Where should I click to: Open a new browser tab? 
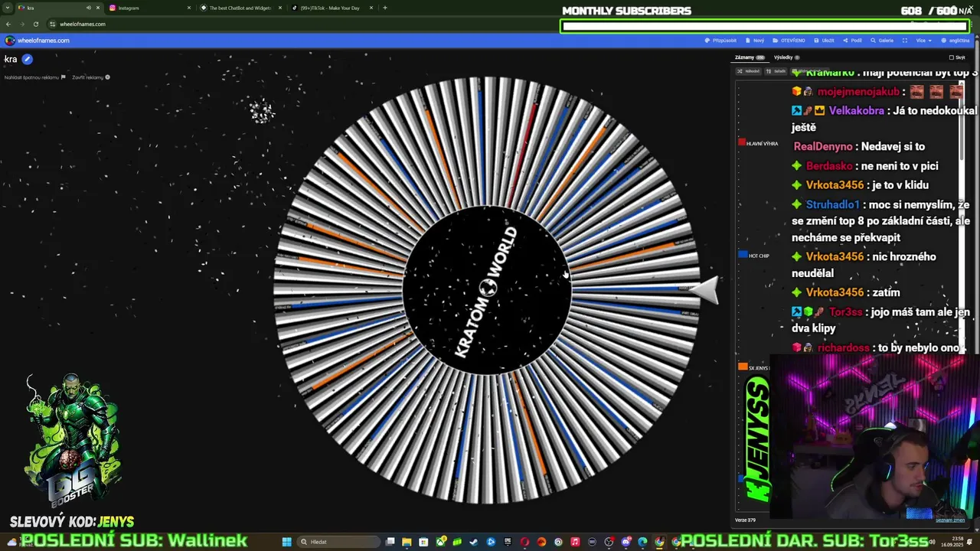point(384,8)
